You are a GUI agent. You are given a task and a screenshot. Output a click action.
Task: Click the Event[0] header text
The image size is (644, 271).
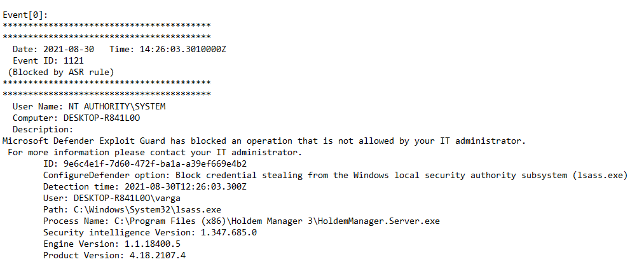tap(25, 15)
